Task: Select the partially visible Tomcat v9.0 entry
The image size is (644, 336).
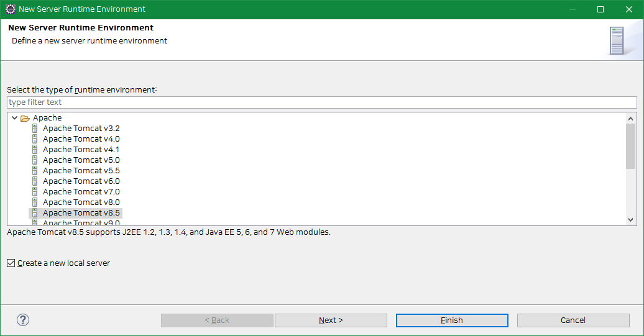Action: 81,222
